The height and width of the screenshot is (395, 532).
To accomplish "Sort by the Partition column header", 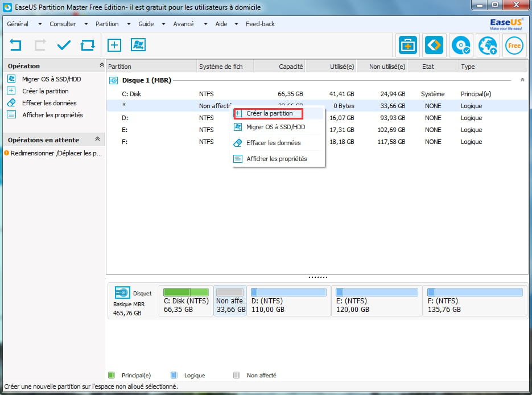I will coord(151,67).
